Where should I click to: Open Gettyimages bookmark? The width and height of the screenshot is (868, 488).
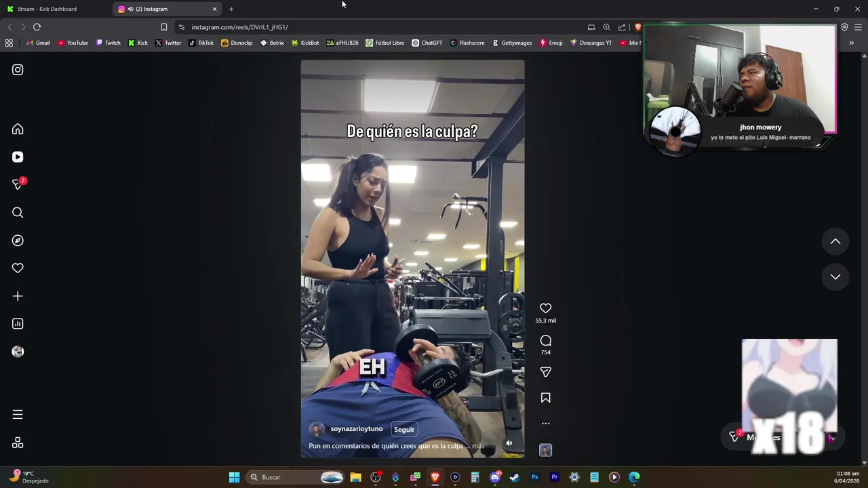[512, 43]
